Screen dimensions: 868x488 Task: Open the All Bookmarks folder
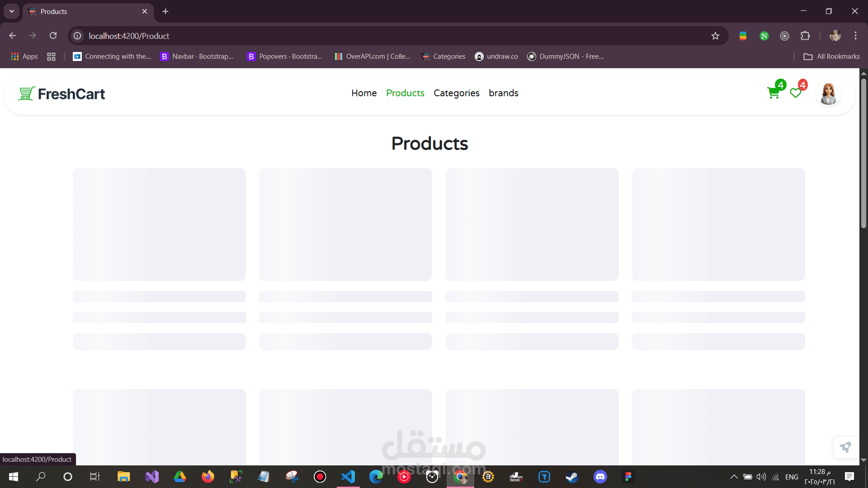pyautogui.click(x=832, y=56)
